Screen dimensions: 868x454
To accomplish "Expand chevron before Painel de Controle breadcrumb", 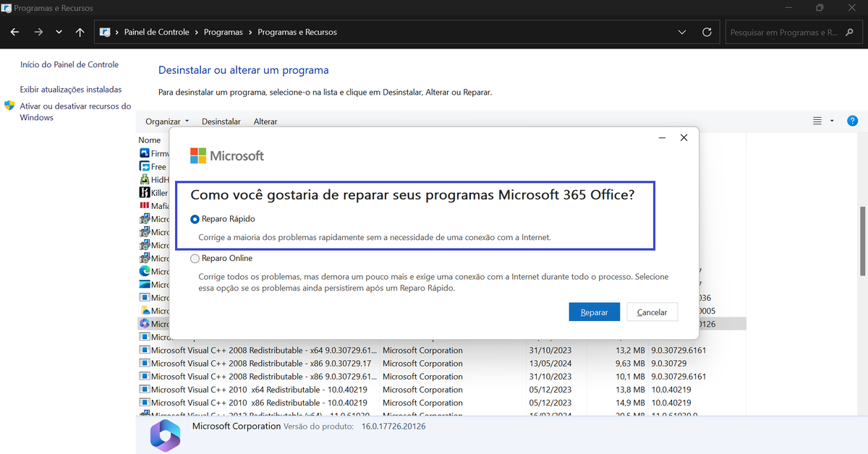I will click(117, 33).
